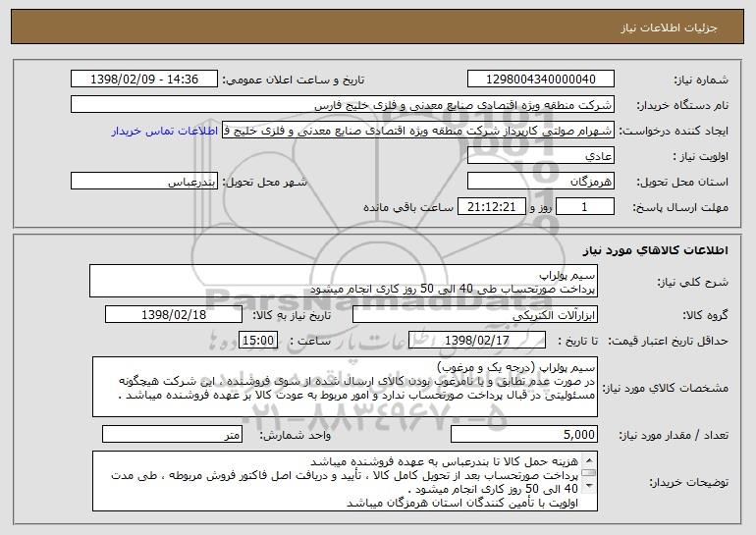
Task: Select the announcement date field 1398/02/09 - 14:36
Action: (x=144, y=79)
